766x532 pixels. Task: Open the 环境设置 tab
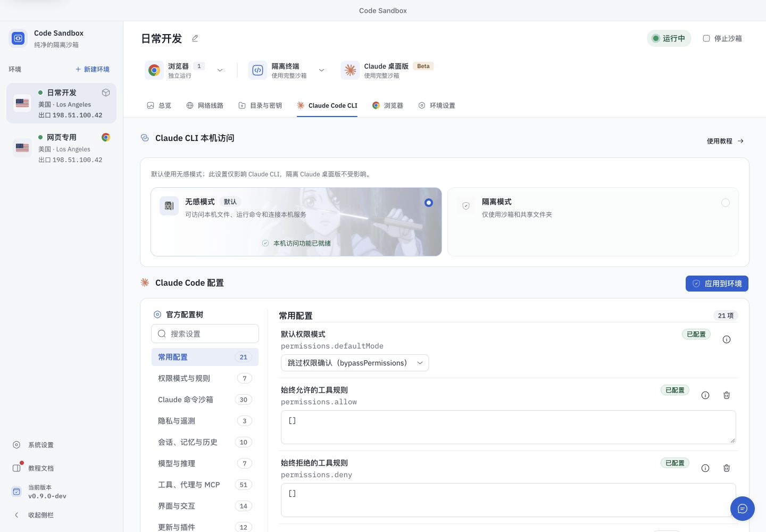pyautogui.click(x=437, y=105)
